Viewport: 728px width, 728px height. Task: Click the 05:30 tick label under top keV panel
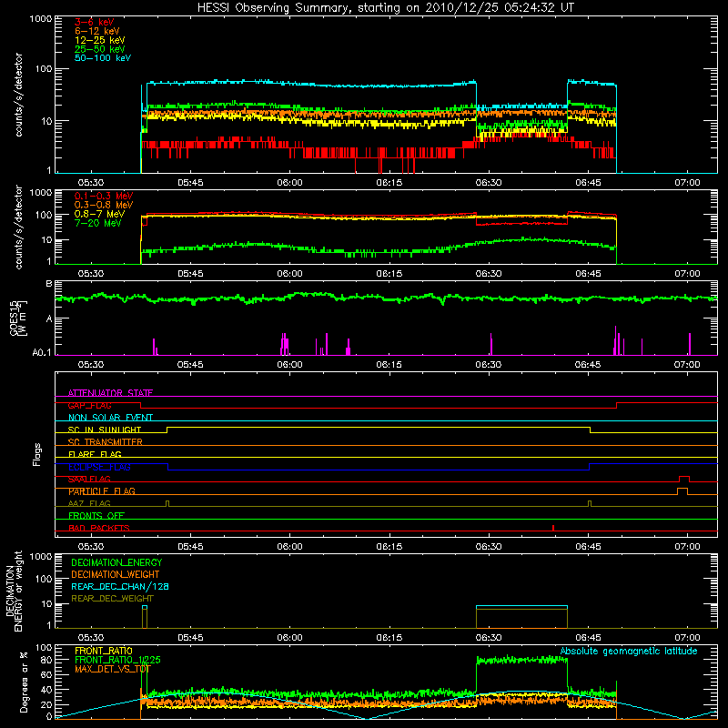(91, 183)
